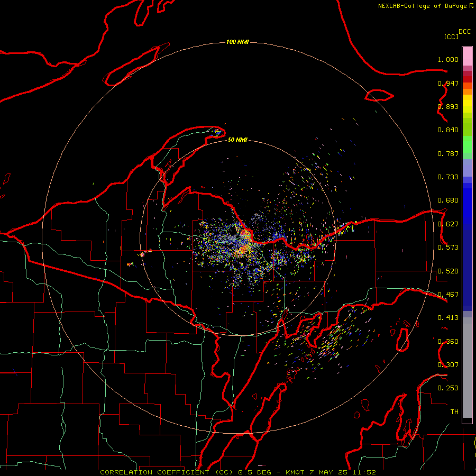Click the pink band atop the color scale

467,57
